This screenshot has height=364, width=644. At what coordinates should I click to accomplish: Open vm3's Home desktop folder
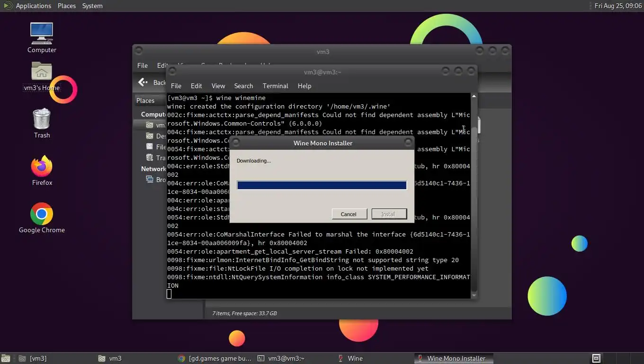coord(42,77)
